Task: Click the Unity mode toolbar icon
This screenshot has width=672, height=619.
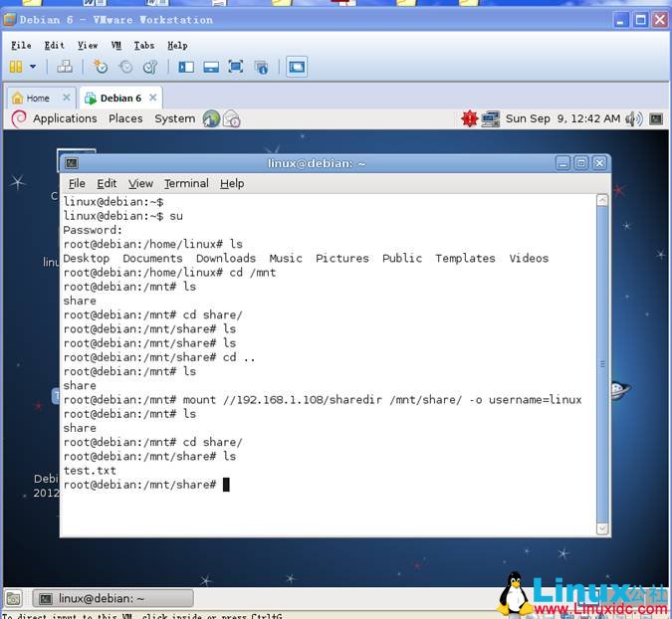Action: 261,68
